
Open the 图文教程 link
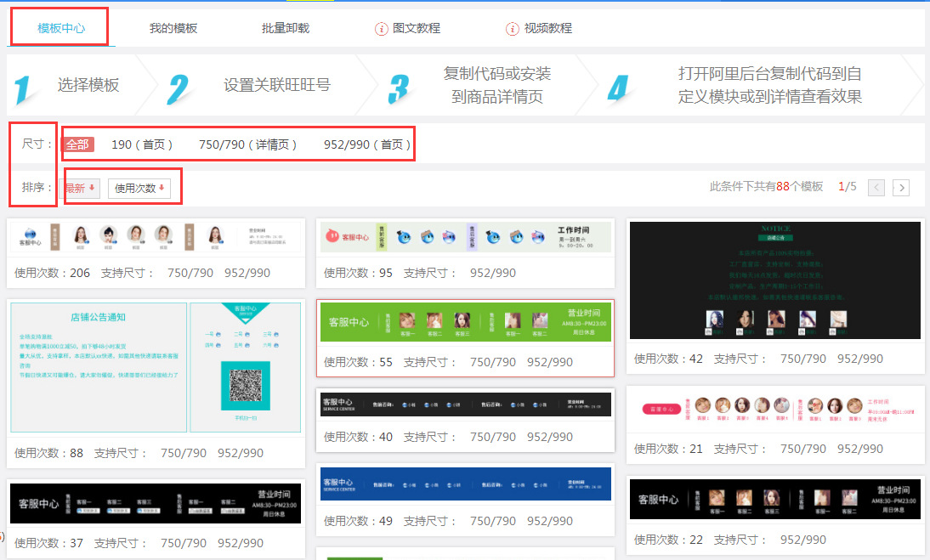417,28
